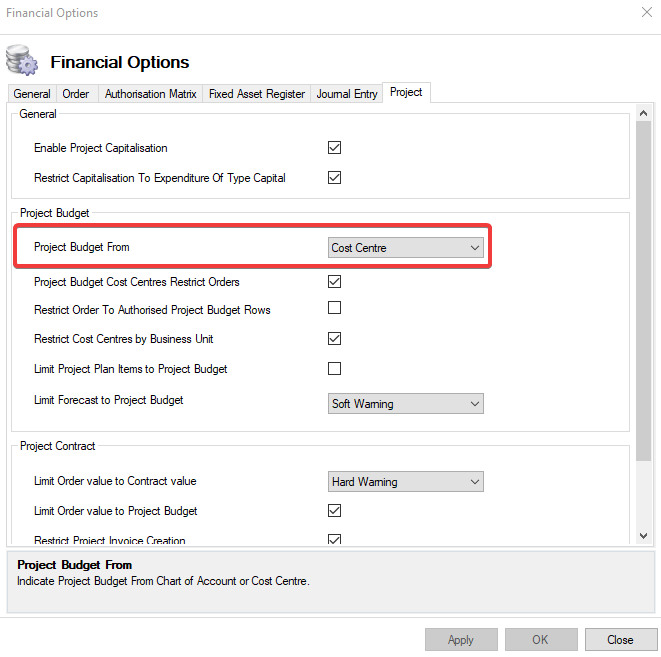The image size is (661, 657).
Task: Click the OK button
Action: [540, 640]
